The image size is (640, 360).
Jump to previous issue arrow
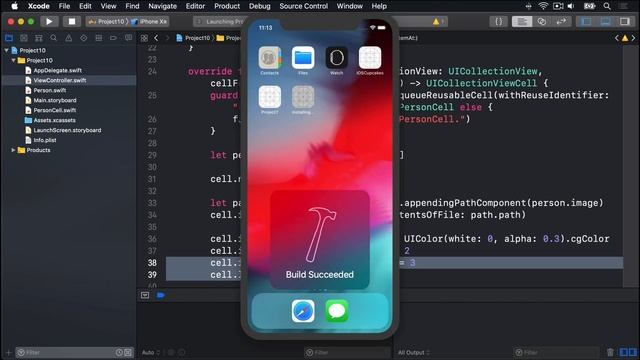pos(616,38)
